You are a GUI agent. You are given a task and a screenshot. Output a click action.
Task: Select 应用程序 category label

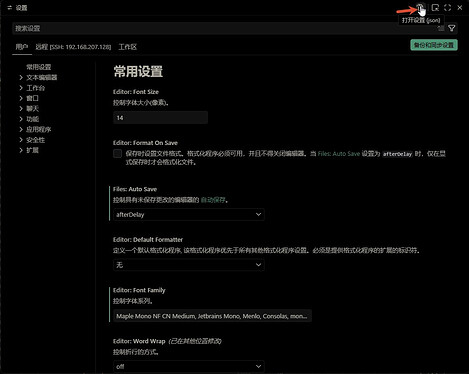coord(39,129)
